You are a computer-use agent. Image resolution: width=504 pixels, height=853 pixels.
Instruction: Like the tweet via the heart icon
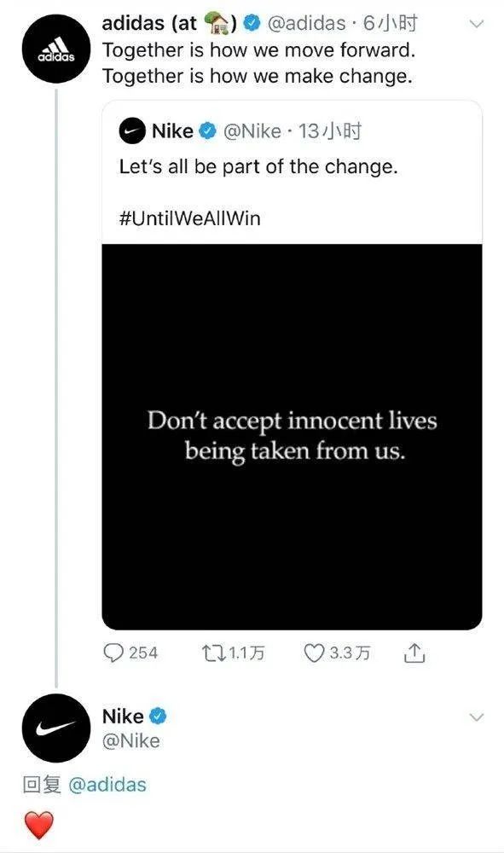pos(314,653)
